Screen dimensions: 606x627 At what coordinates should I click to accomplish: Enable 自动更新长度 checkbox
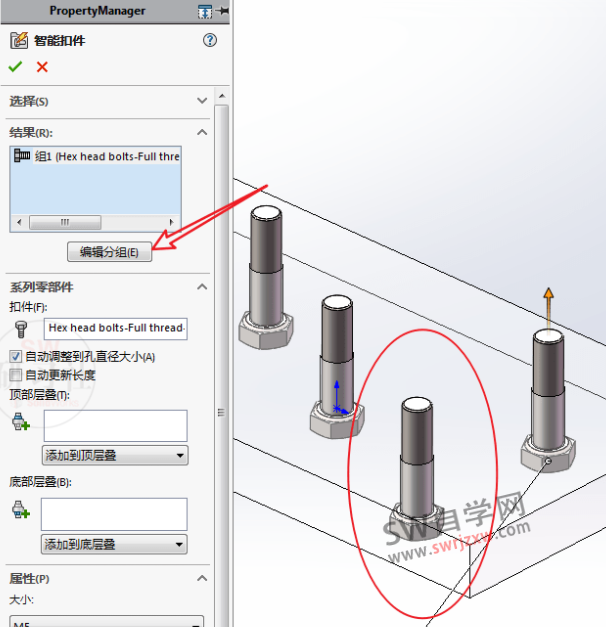[x=16, y=375]
